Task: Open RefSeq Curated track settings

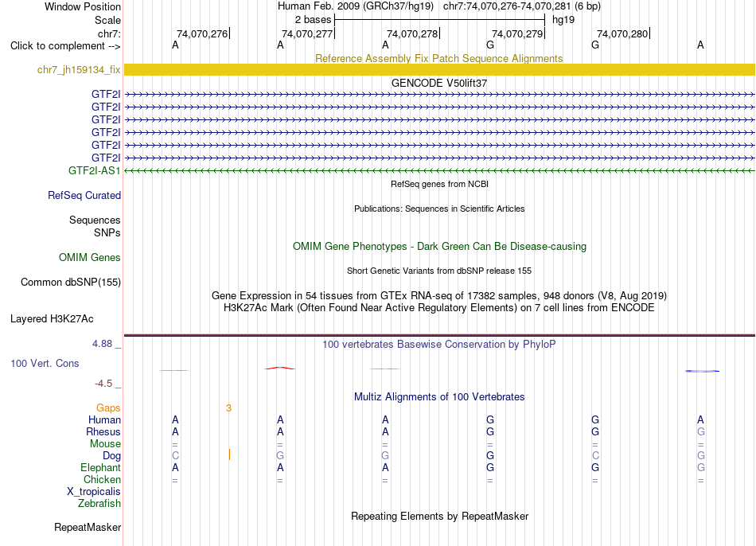Action: click(84, 195)
